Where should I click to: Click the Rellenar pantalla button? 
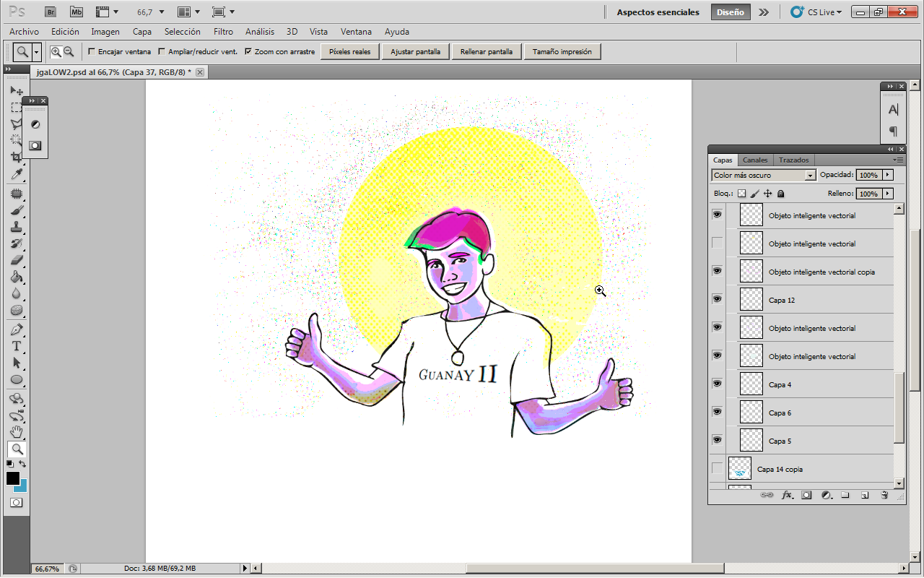click(487, 52)
